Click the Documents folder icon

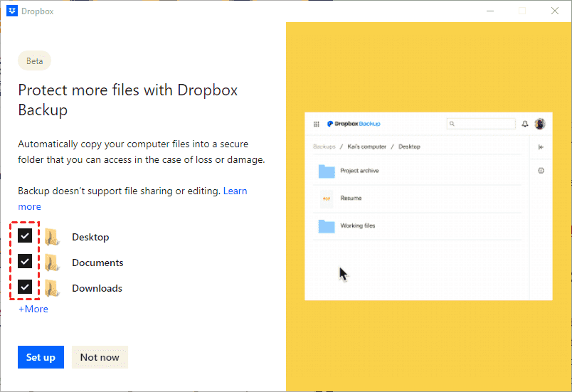[x=51, y=263]
